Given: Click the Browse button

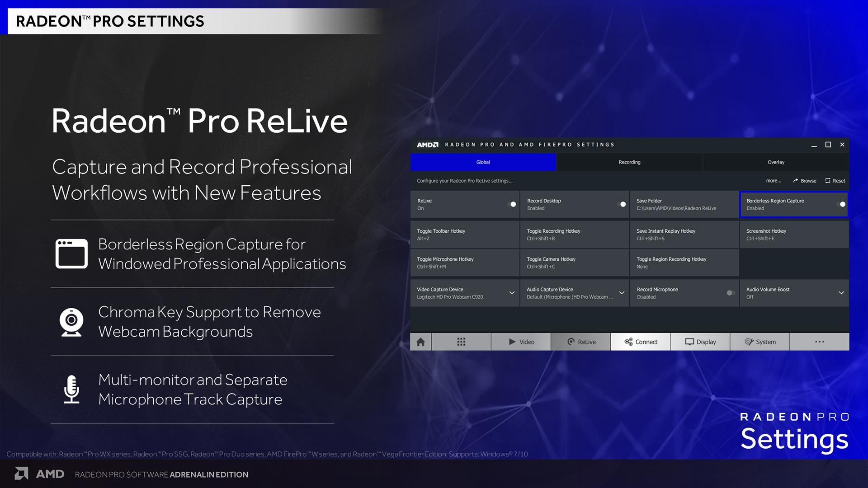Looking at the screenshot, I should 805,181.
